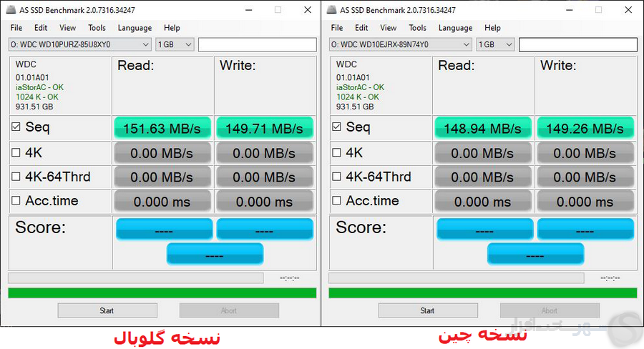Open Language menu in left window

[135, 28]
